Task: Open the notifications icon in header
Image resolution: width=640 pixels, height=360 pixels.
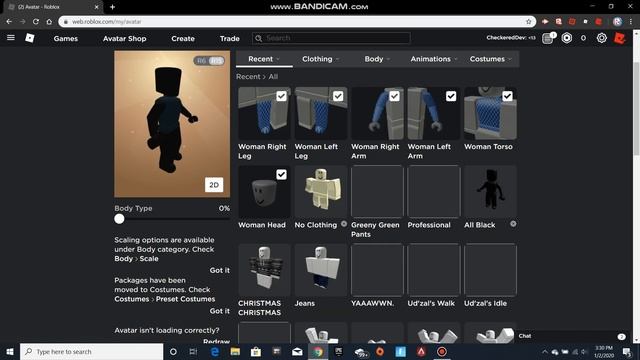Action: 548,38
